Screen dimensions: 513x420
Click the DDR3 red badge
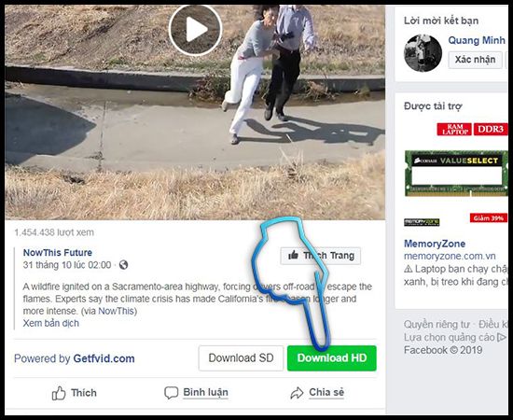[491, 130]
